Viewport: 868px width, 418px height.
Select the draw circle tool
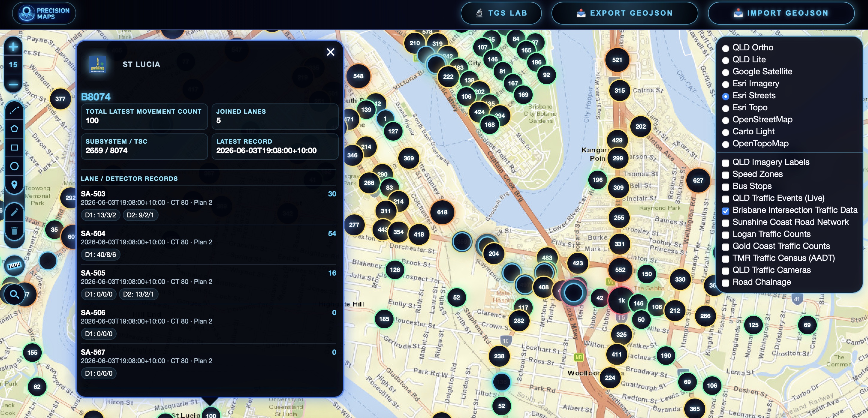(x=14, y=166)
